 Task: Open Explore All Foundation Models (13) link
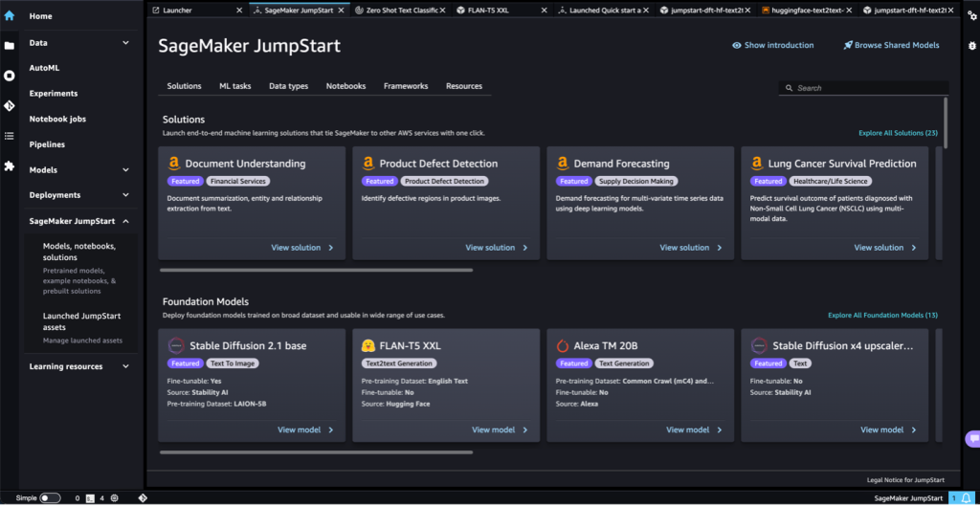point(883,316)
